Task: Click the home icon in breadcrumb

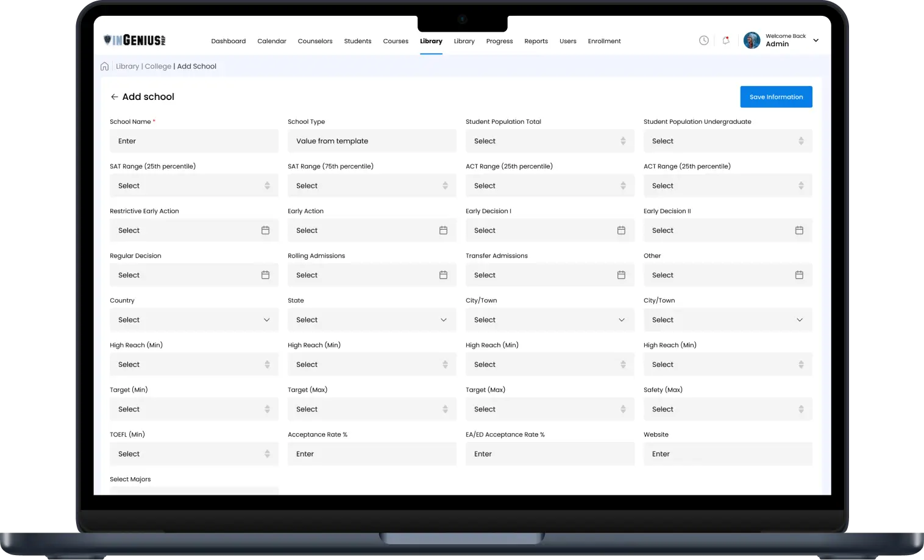Action: pos(105,66)
